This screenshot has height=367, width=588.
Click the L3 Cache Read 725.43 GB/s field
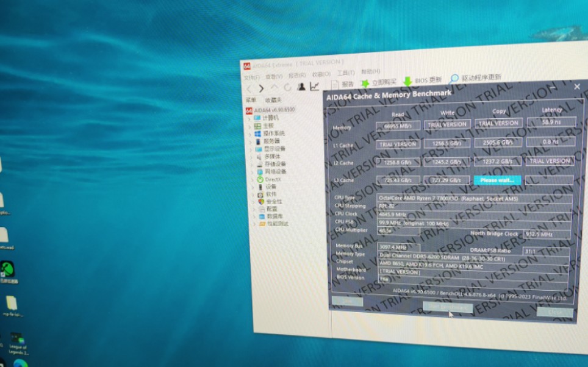click(x=398, y=180)
